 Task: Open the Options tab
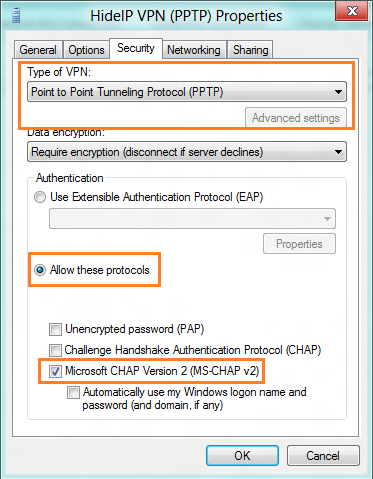(x=86, y=50)
